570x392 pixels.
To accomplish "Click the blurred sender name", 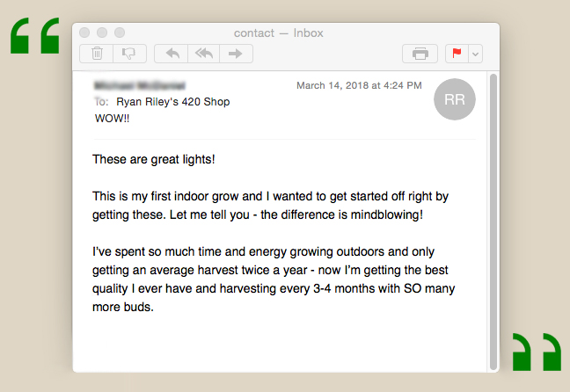I will click(139, 86).
